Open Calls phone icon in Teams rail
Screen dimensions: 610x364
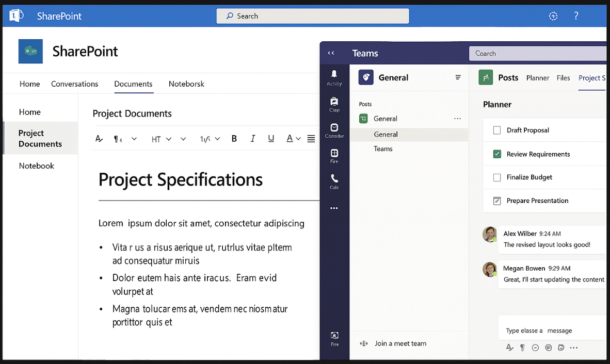click(334, 182)
